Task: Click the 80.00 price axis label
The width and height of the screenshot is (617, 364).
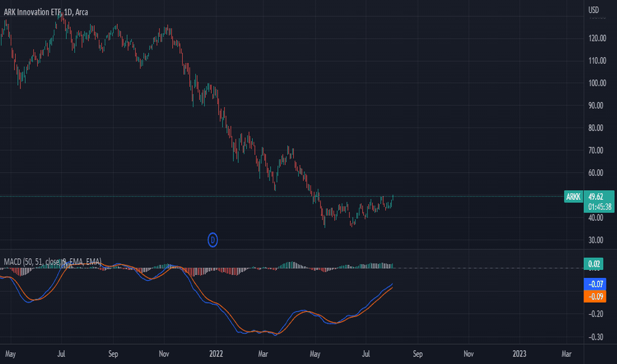Action: click(x=596, y=128)
